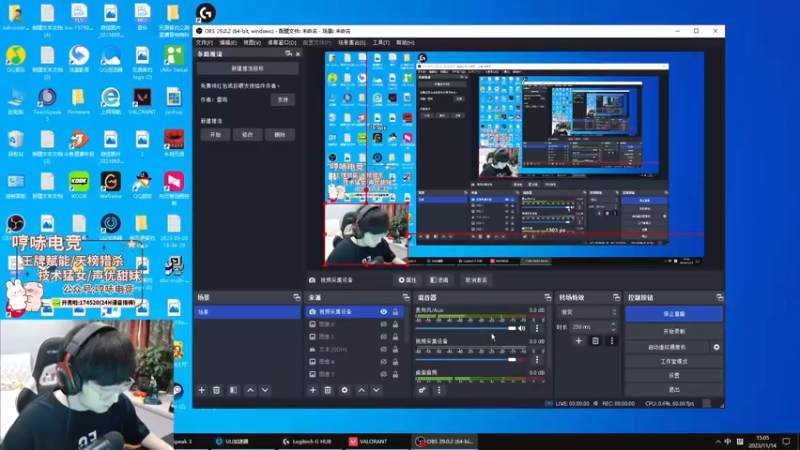The width and height of the screenshot is (800, 450).
Task: Toggle lock on Image 6 source
Action: tap(395, 324)
